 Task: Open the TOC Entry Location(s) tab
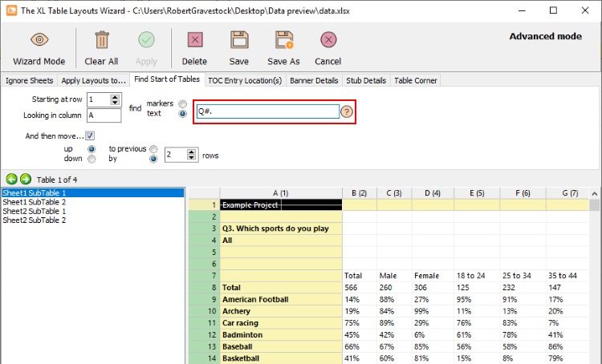point(245,80)
